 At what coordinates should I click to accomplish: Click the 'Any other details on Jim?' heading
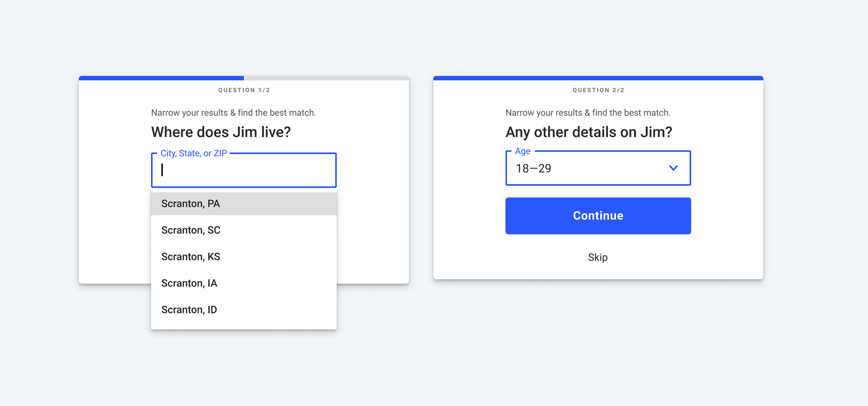(x=589, y=132)
